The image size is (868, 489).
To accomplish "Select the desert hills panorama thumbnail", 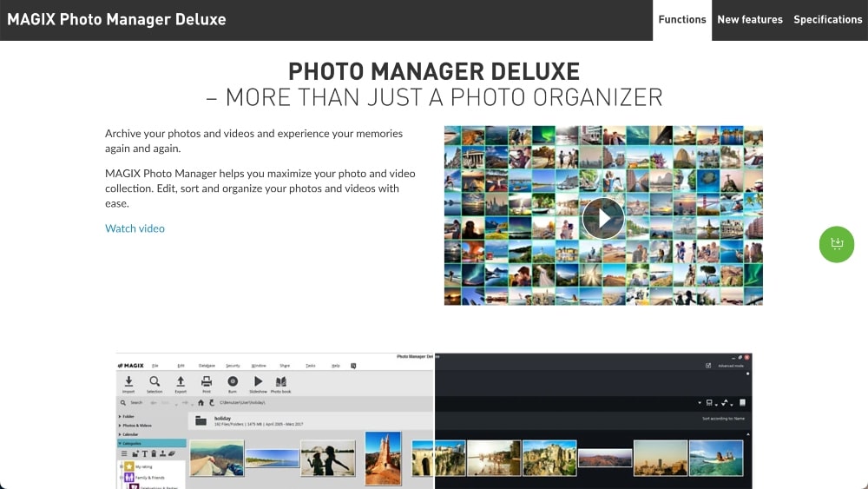I will (x=605, y=458).
